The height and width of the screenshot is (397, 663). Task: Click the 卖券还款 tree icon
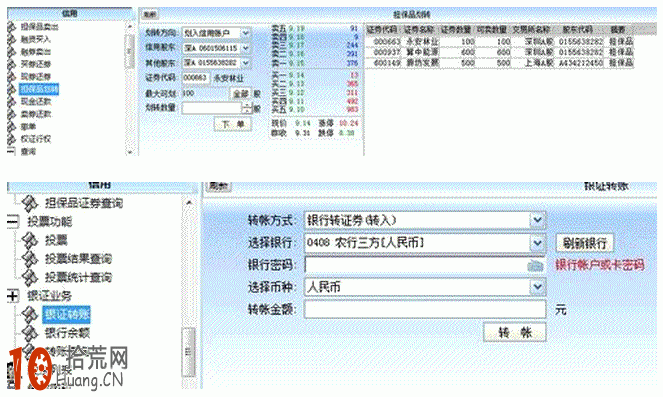coord(12,114)
